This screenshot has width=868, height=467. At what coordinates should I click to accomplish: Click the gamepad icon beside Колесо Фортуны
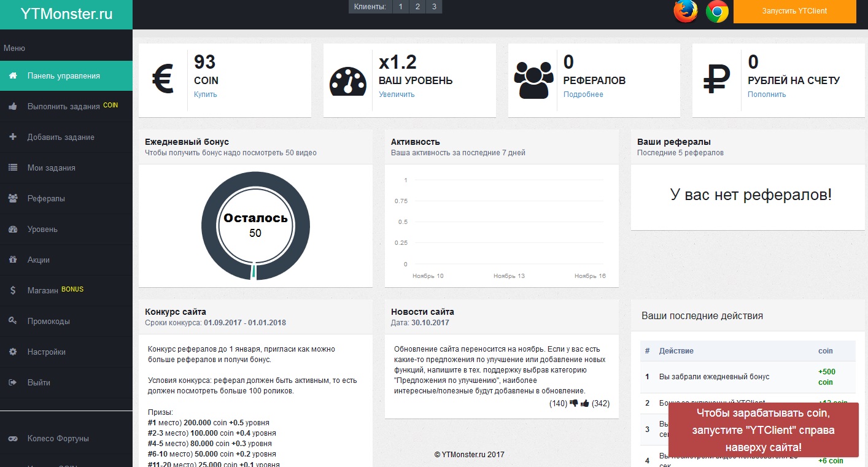point(13,439)
